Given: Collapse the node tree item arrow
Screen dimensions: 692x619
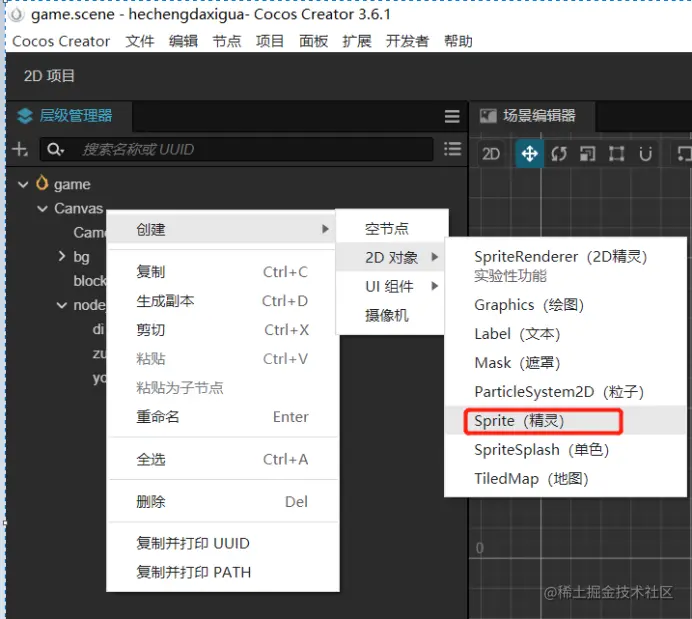Looking at the screenshot, I should pos(62,305).
